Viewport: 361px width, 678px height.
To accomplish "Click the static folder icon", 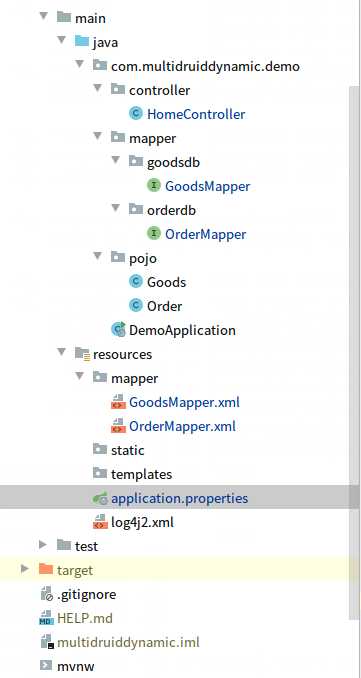I will (x=100, y=449).
